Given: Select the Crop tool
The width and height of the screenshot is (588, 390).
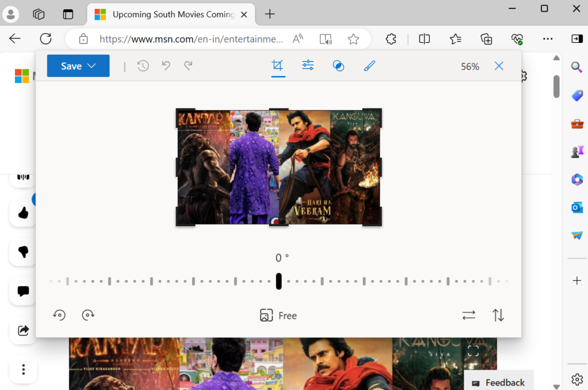Looking at the screenshot, I should 278,66.
